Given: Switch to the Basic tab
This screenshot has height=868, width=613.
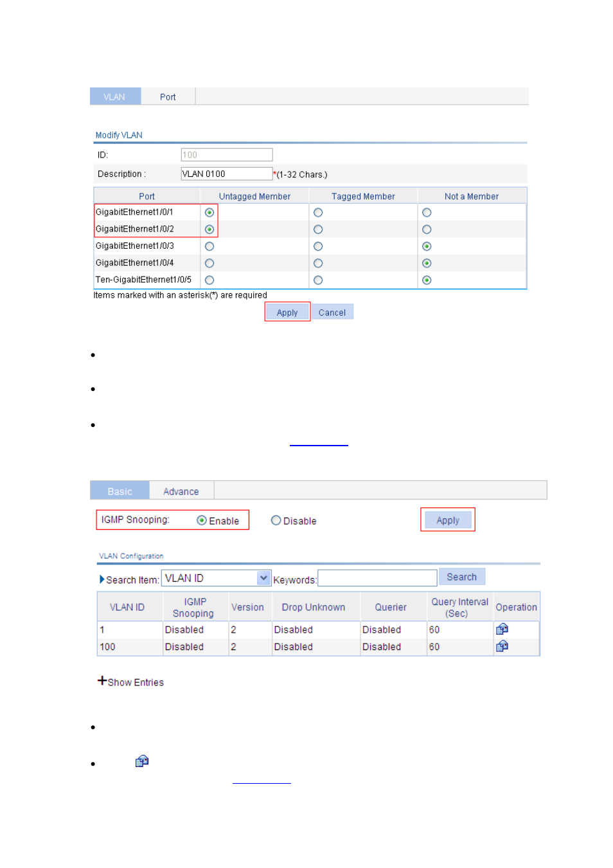Looking at the screenshot, I should click(120, 491).
